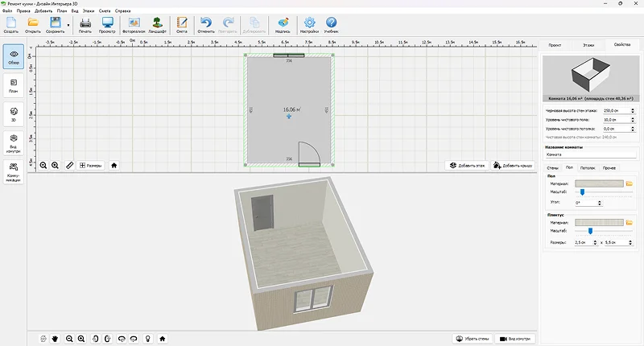This screenshot has height=346, width=644.
Task: Tilt the 3D view with second orbit icon
Action: [x=134, y=339]
